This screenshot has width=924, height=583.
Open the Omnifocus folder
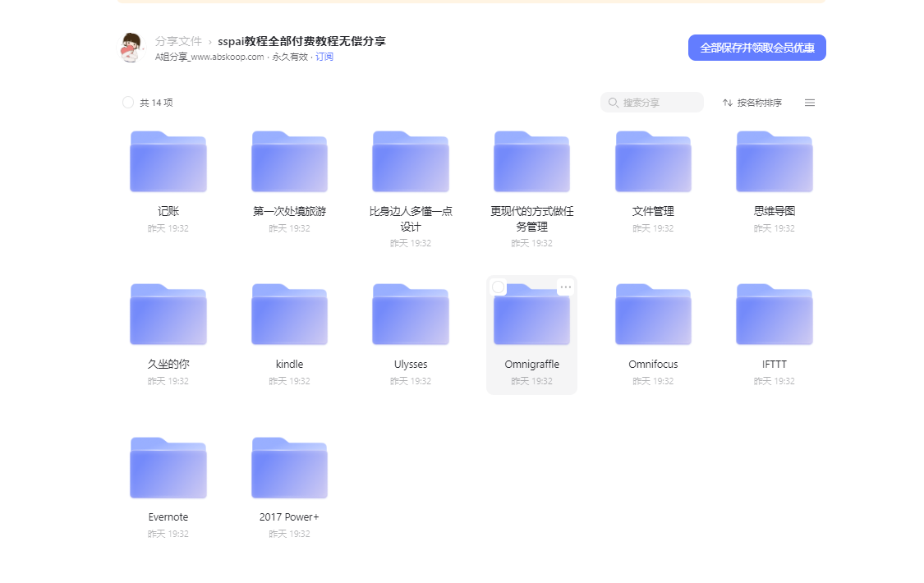click(653, 314)
